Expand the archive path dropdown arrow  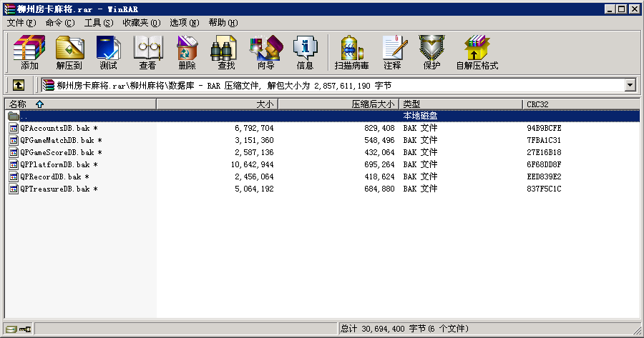pyautogui.click(x=630, y=85)
